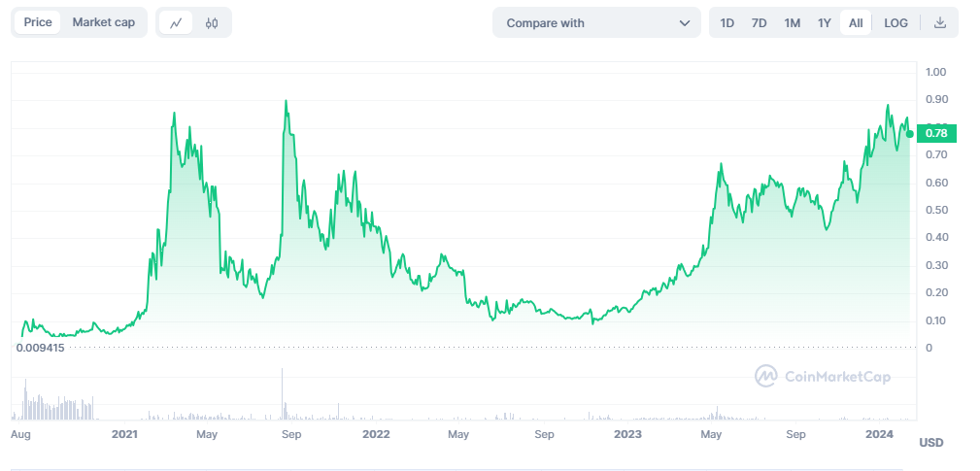Image resolution: width=980 pixels, height=471 pixels.
Task: Switch to line chart view
Action: 176,22
